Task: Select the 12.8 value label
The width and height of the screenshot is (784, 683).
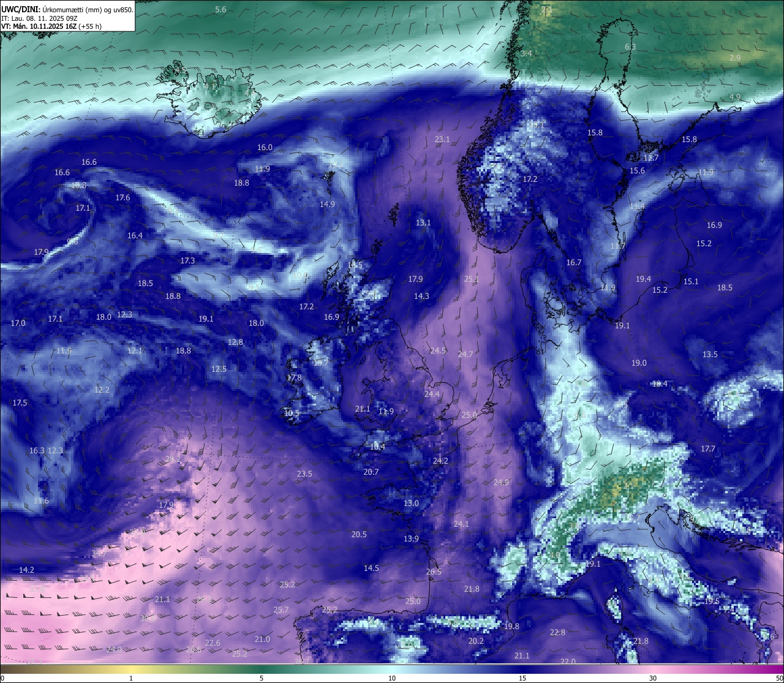Action: pos(235,342)
